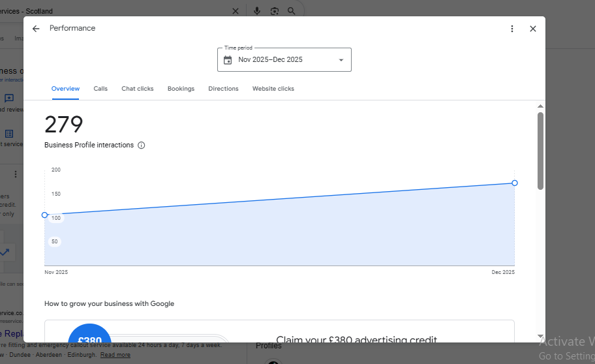Select the Overview tab
This screenshot has height=364, width=595.
(65, 89)
